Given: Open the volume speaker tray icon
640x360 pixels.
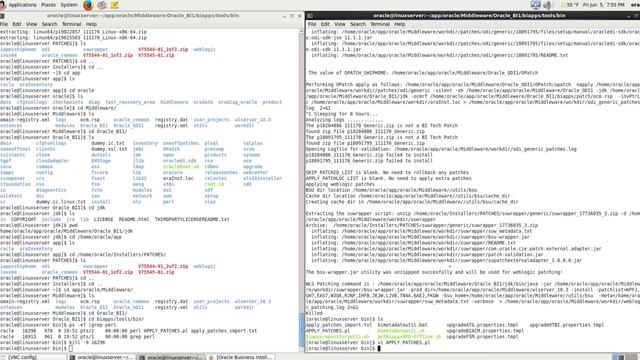Looking at the screenshot, I should (547, 5).
